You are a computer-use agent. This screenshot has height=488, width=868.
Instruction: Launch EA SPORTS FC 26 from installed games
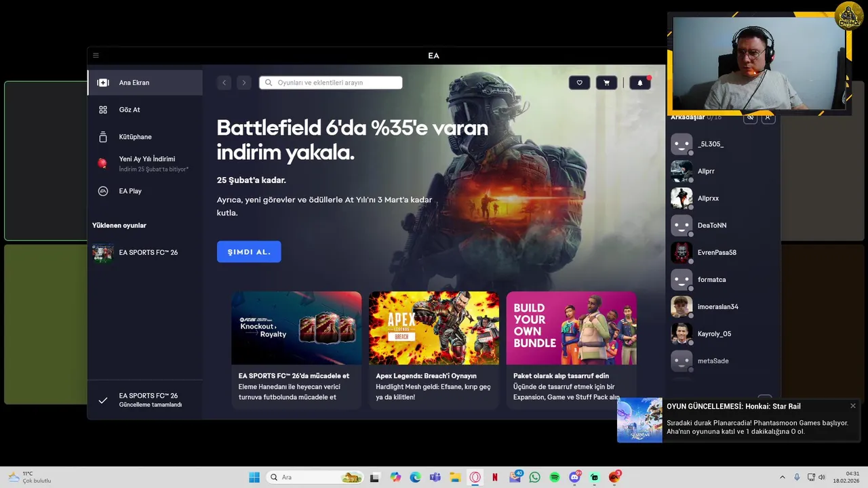(145, 253)
